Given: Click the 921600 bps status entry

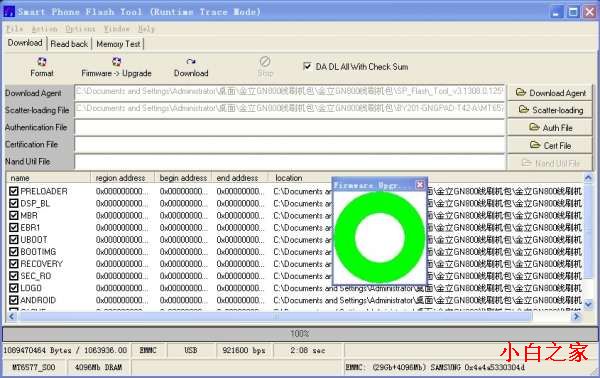Looking at the screenshot, I should click(244, 350).
